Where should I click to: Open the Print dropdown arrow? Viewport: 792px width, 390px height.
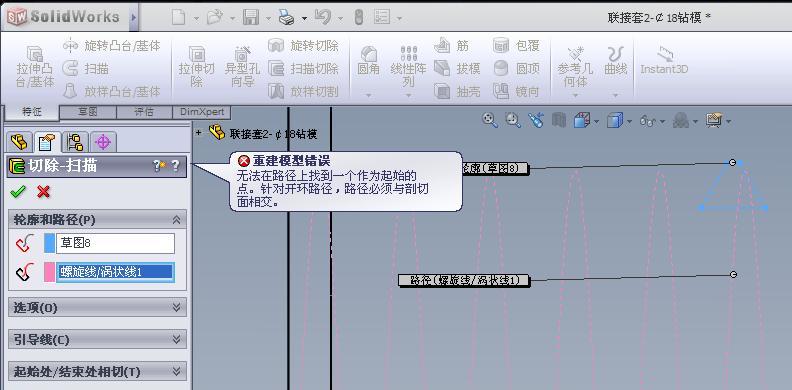(x=305, y=18)
